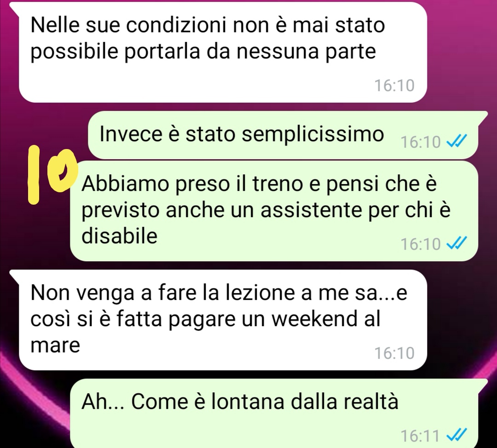Click the 16:10 timestamp under the word 'disabile'

point(421,244)
